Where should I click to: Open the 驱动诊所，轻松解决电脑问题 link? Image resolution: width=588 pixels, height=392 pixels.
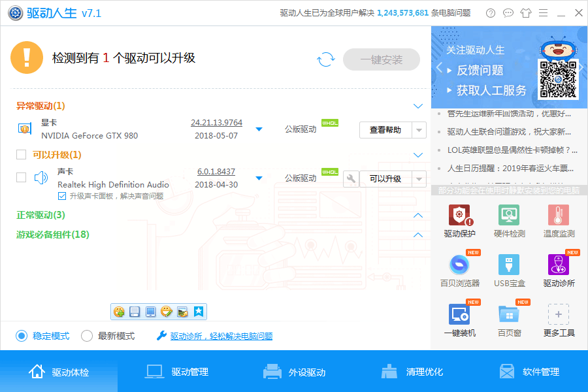pos(221,336)
